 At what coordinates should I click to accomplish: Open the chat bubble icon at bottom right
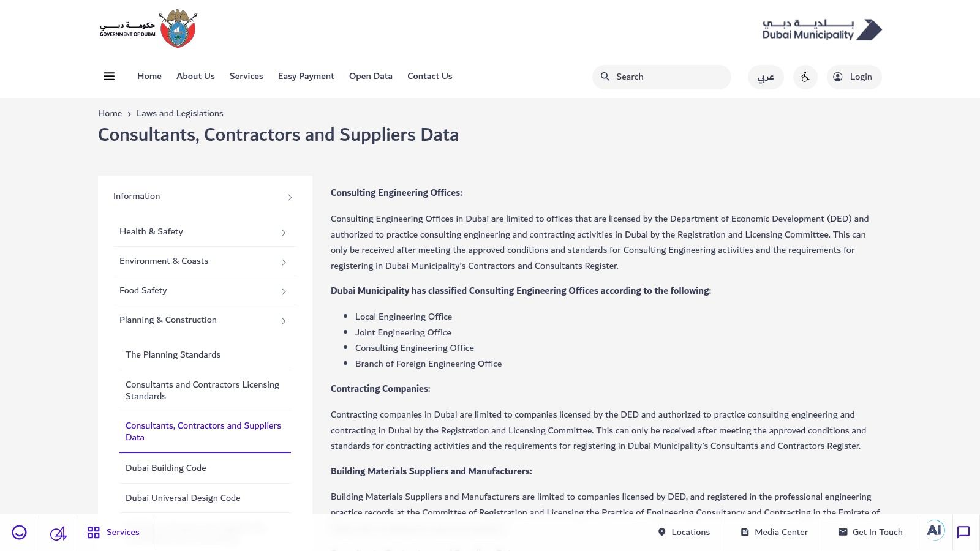pyautogui.click(x=965, y=532)
